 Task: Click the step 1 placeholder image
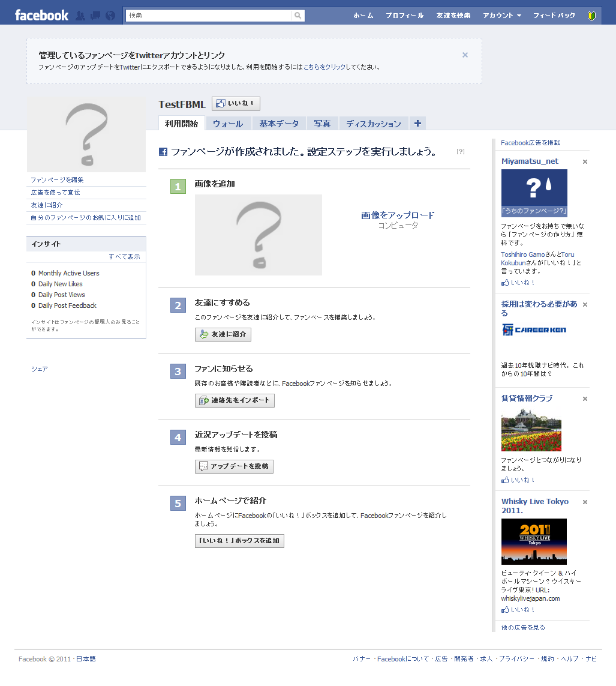[259, 235]
